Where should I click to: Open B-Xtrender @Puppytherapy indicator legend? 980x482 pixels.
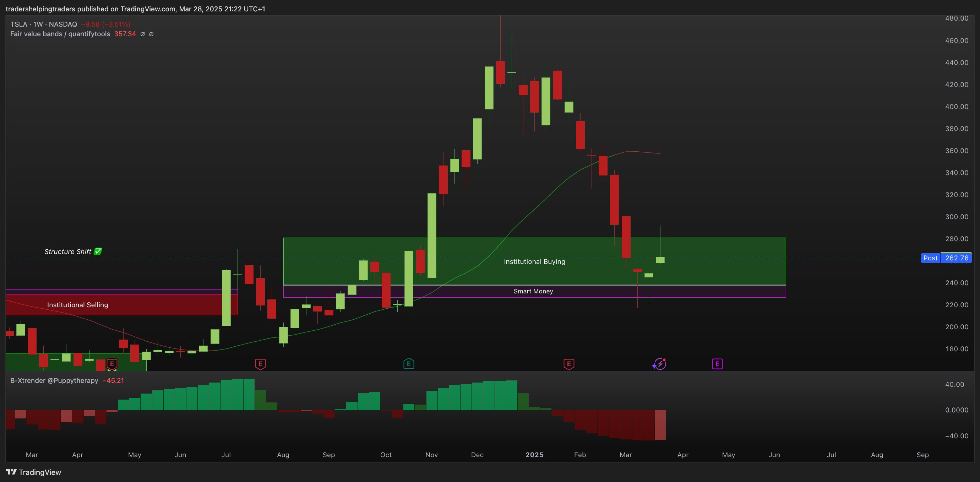[x=54, y=380]
